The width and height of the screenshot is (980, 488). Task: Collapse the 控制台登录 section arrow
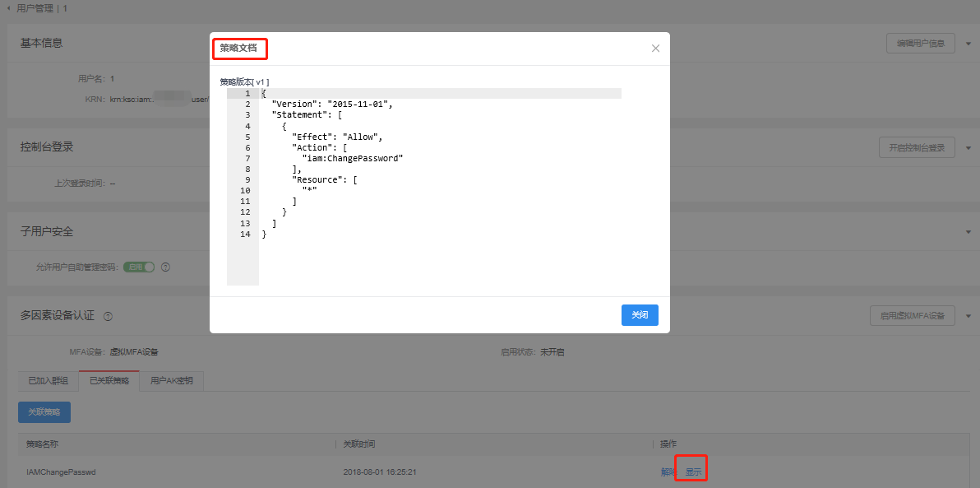click(x=968, y=148)
